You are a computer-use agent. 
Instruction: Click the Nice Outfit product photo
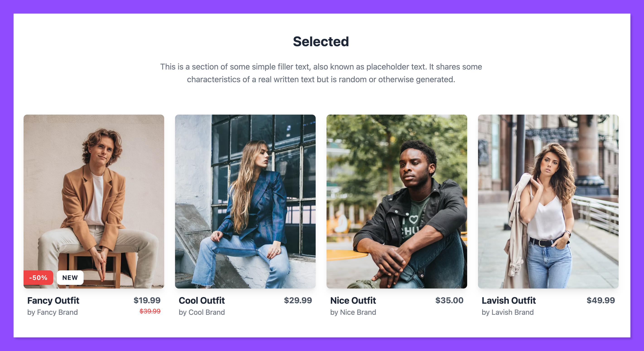396,201
